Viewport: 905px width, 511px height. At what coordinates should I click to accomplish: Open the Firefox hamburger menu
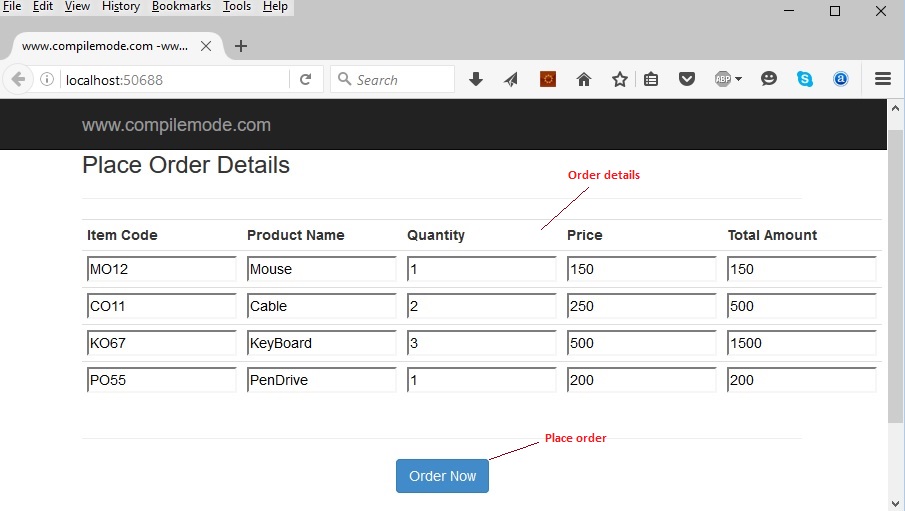(x=882, y=79)
